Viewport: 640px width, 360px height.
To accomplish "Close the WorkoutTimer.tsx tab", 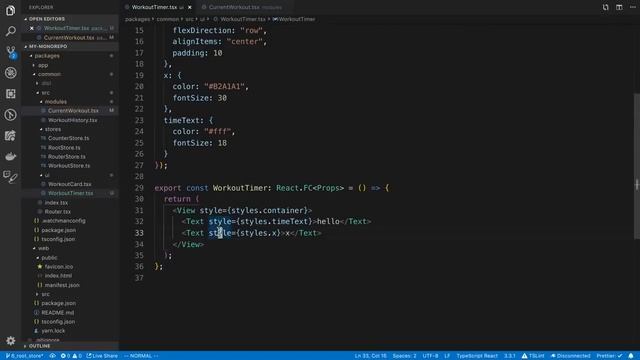I will pos(189,7).
